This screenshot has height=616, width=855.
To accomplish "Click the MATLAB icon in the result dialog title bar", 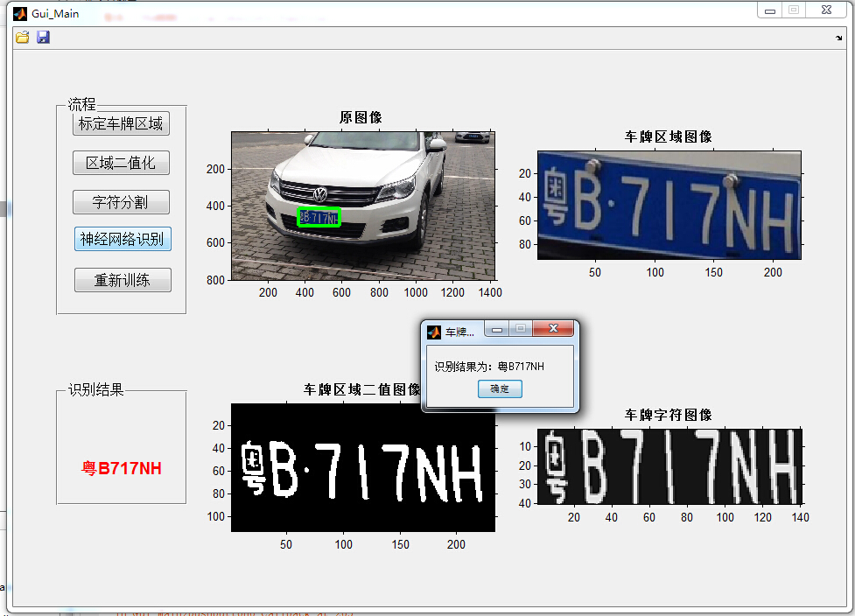I will pos(434,332).
